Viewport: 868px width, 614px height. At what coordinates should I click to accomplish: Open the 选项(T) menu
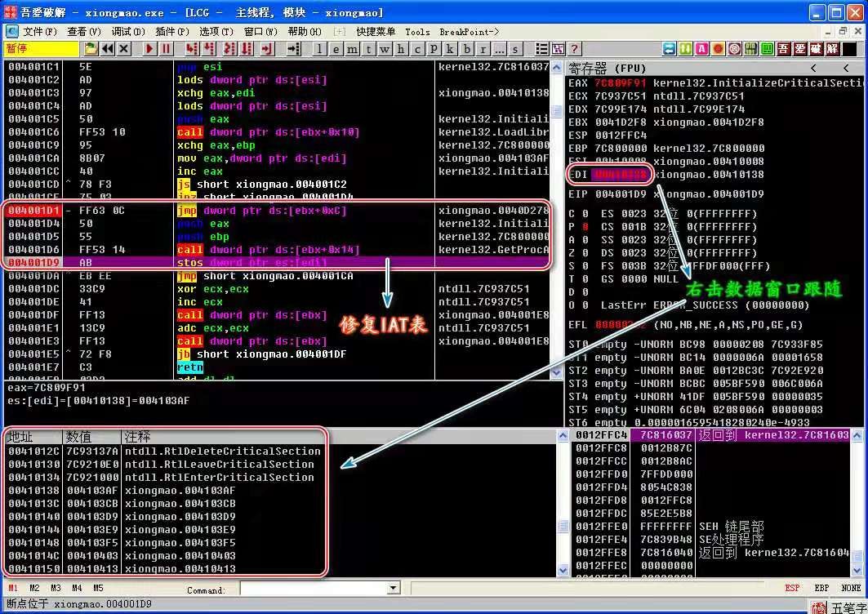[x=216, y=32]
